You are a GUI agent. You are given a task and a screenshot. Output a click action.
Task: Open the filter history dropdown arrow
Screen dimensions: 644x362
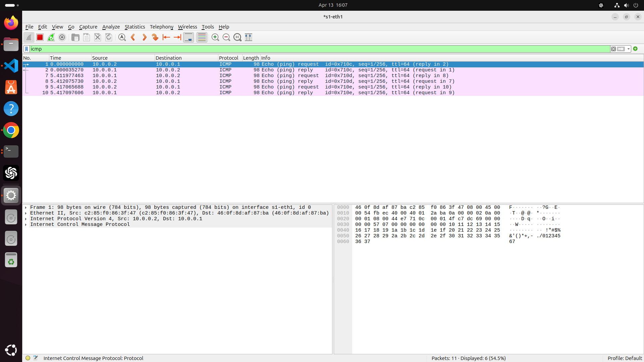click(628, 49)
